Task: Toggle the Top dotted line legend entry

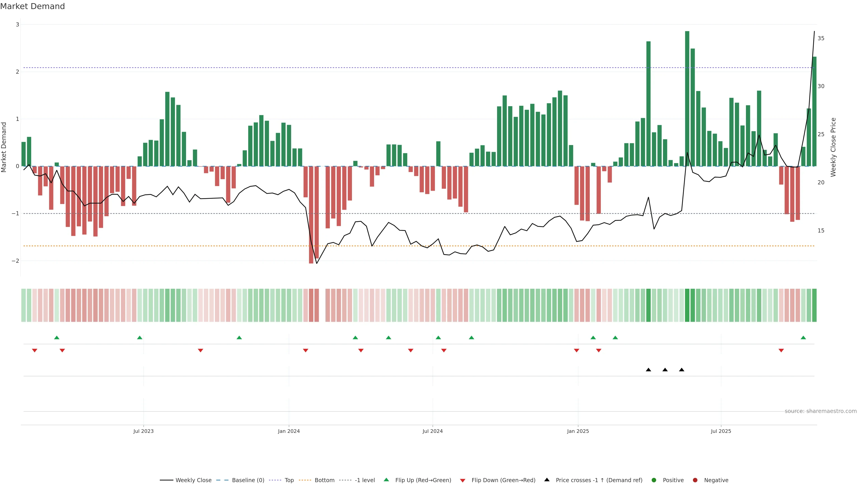Action: (x=289, y=480)
